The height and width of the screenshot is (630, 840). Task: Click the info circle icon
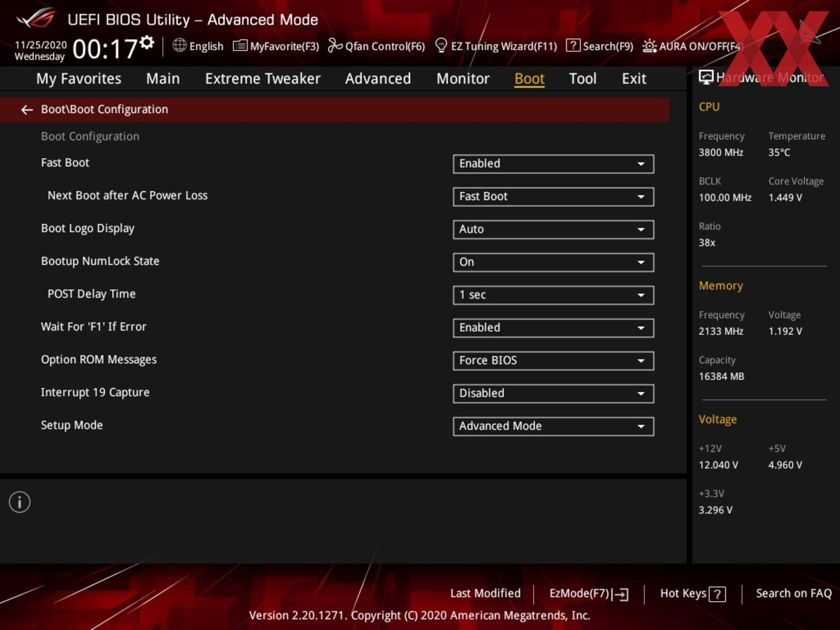pos(20,502)
